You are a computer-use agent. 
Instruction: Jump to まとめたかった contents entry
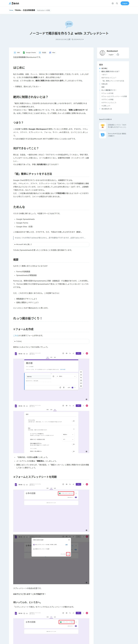pyautogui.click(x=107, y=109)
